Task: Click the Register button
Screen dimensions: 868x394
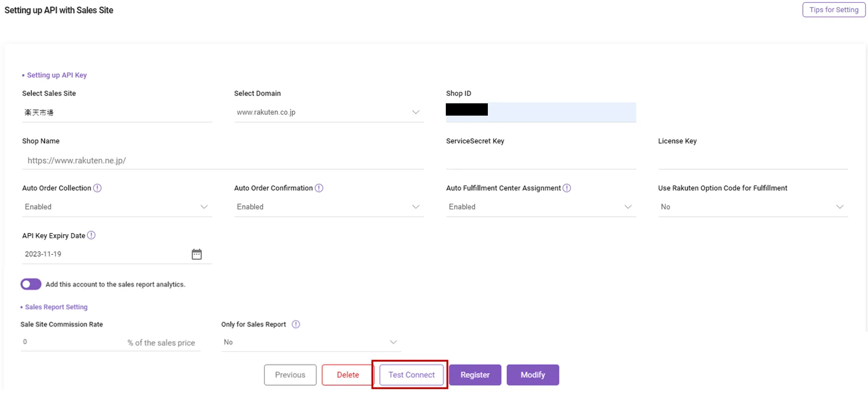Action: coord(475,375)
